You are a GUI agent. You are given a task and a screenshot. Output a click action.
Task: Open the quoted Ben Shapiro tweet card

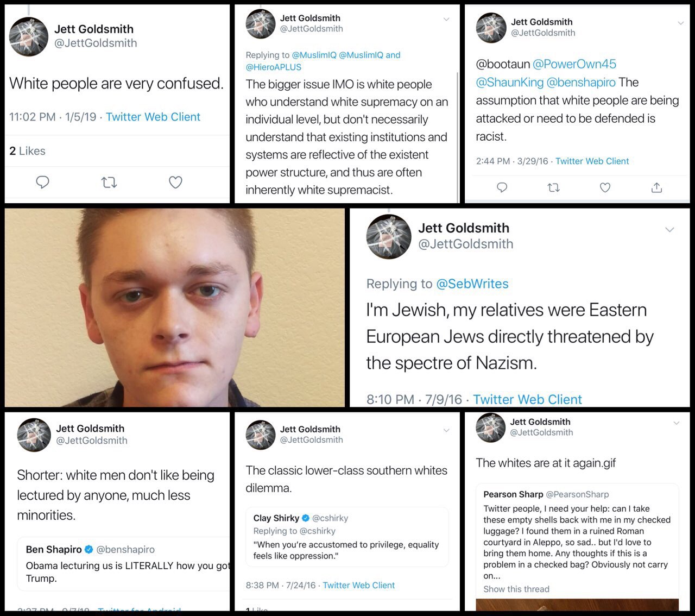[x=123, y=564]
